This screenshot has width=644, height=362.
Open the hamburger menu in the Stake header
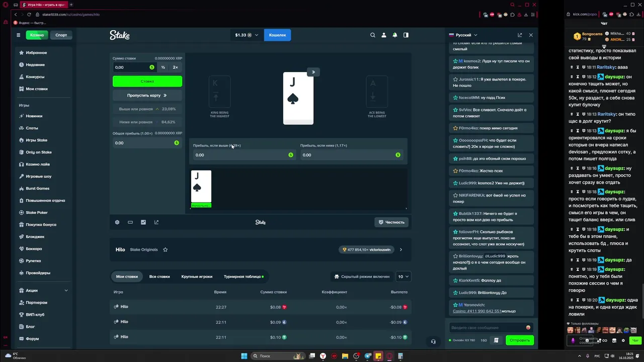pyautogui.click(x=18, y=35)
